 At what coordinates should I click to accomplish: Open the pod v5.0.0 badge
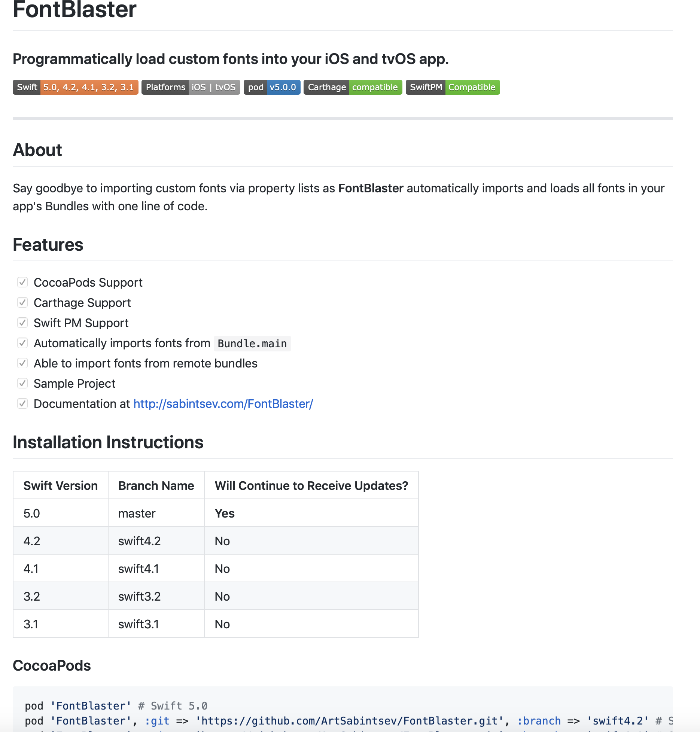click(272, 87)
